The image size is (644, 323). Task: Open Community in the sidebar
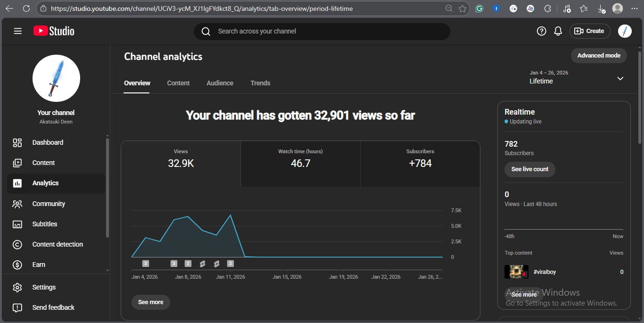tap(49, 204)
